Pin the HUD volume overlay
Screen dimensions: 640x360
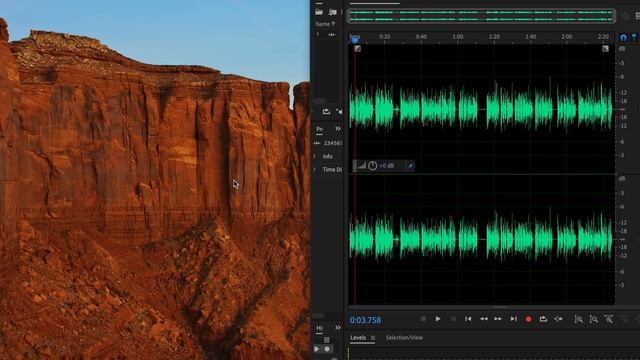[410, 166]
